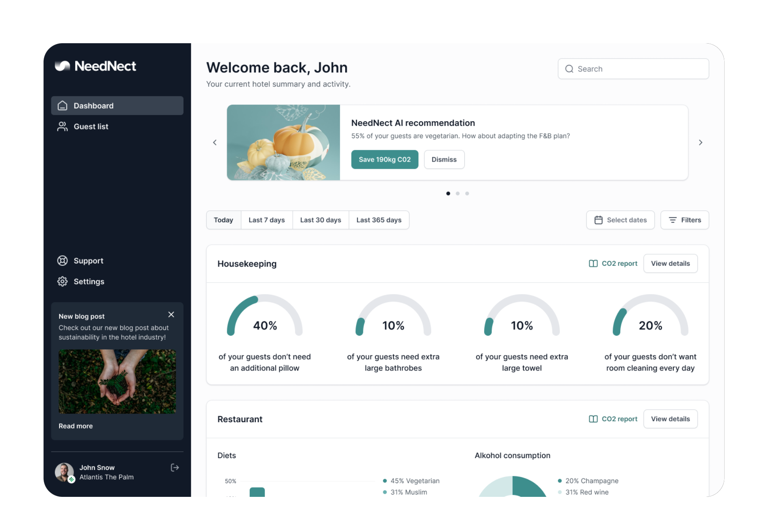Image resolution: width=778 pixels, height=532 pixels.
Task: Click the Settings gear icon
Action: (62, 282)
